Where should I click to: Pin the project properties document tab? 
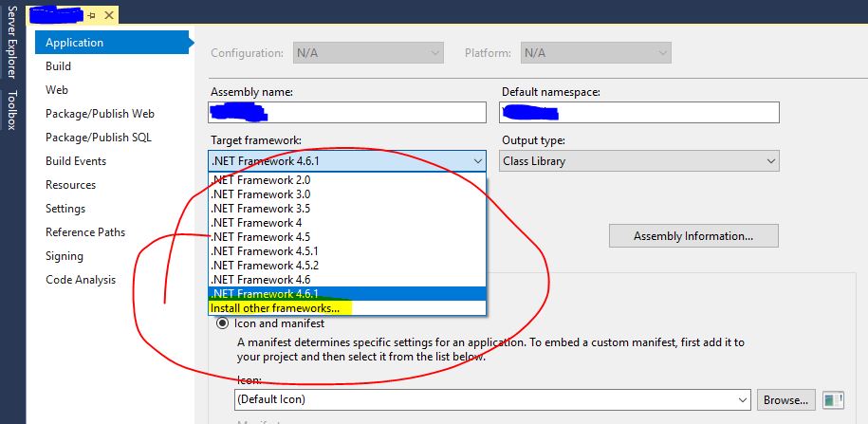pyautogui.click(x=92, y=15)
